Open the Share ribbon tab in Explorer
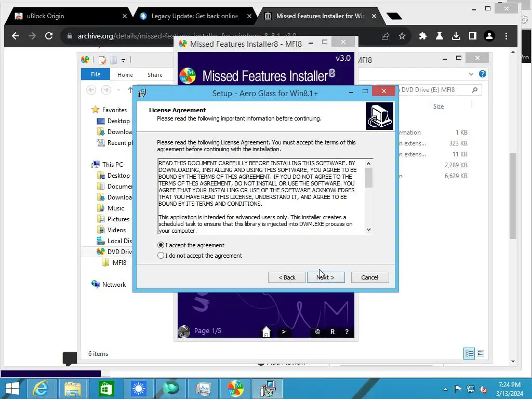Image resolution: width=532 pixels, height=399 pixels. coord(155,75)
